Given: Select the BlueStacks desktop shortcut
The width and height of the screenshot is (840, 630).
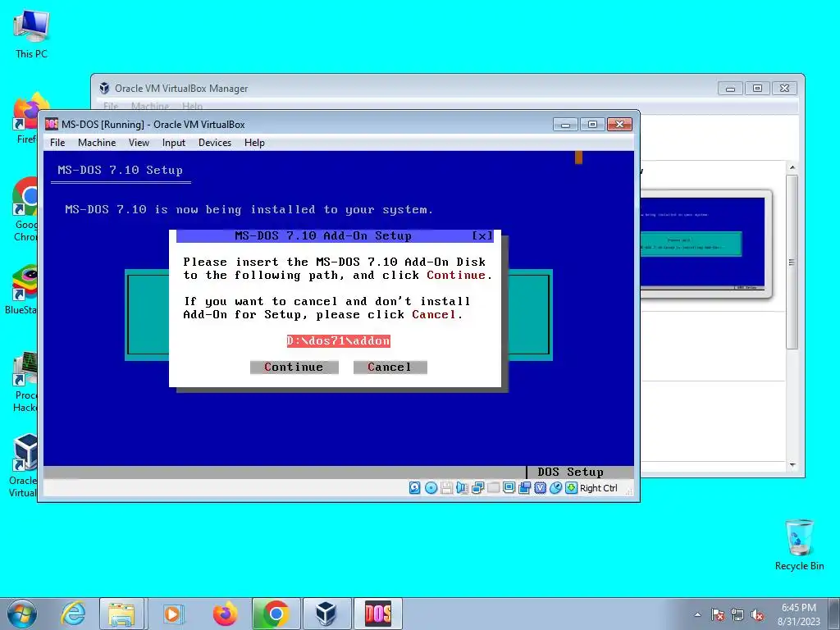Looking at the screenshot, I should [21, 290].
